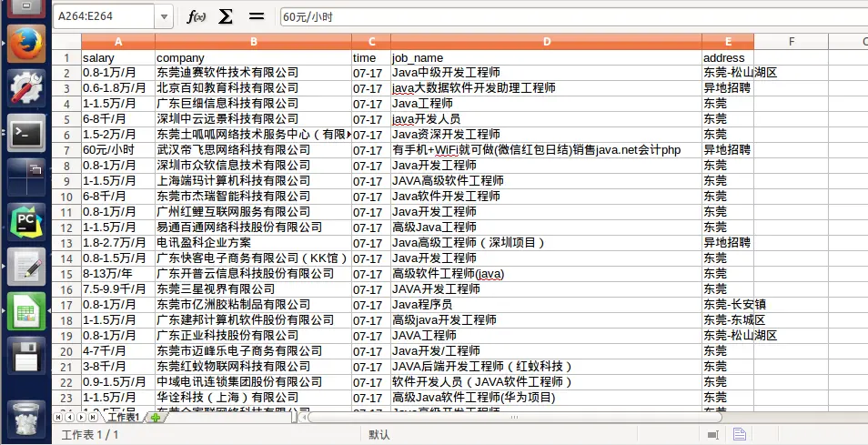Add a new sheet with green plus
This screenshot has width=868, height=445.
tap(156, 418)
